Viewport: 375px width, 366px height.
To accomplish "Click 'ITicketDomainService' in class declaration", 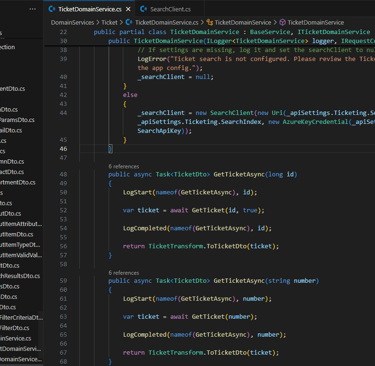I will 334,32.
